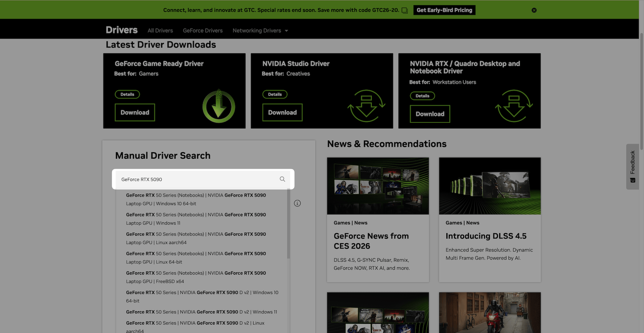644x333 pixels.
Task: Close the GTC promo banner
Action: (x=534, y=10)
